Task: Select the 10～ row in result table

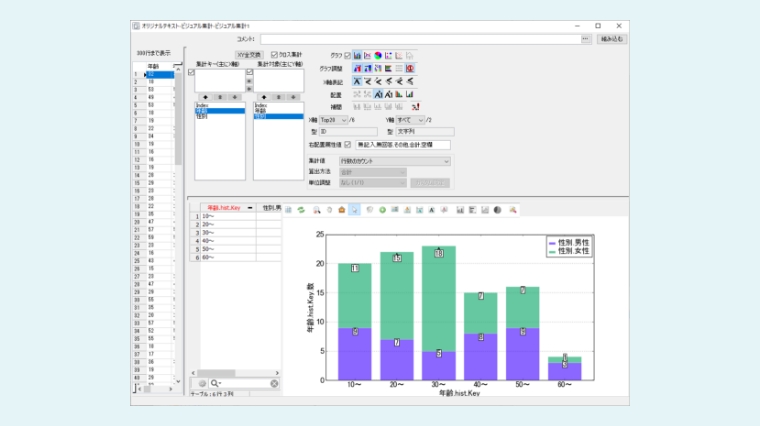Action: coord(235,216)
